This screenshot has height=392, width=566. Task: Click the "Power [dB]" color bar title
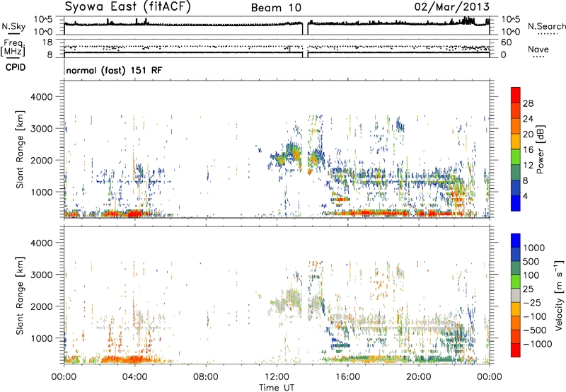coord(540,149)
